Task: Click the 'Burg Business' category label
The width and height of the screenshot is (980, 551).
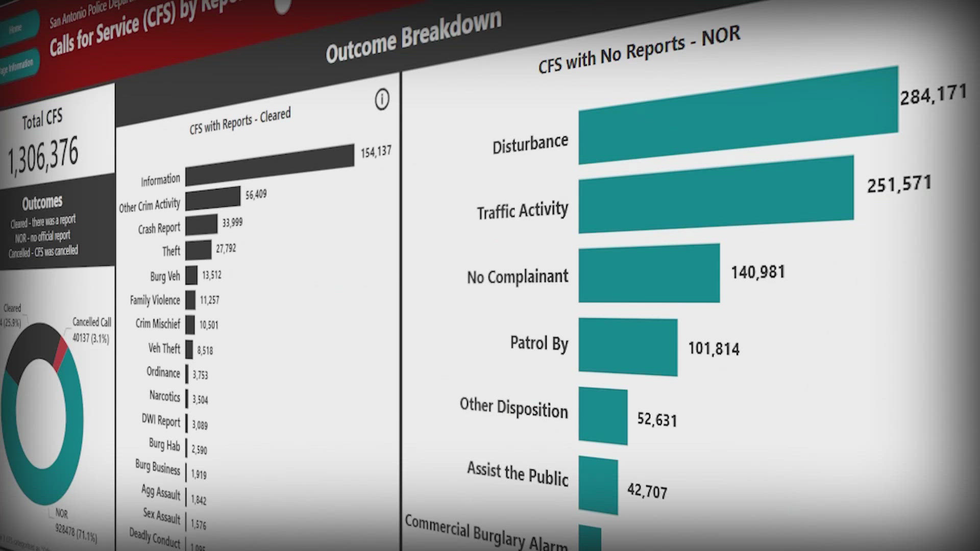Action: tap(158, 467)
